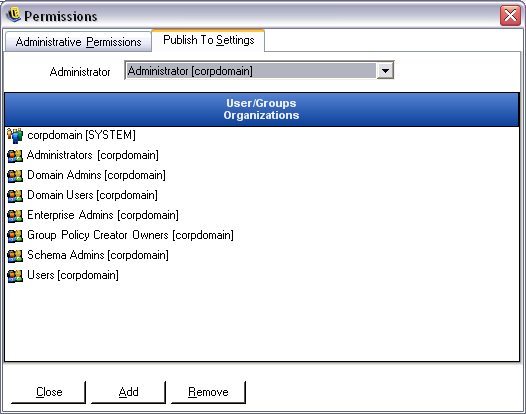Select Group Policy Creator Owners row text
Screen dimensions: 526x414
[x=130, y=235]
